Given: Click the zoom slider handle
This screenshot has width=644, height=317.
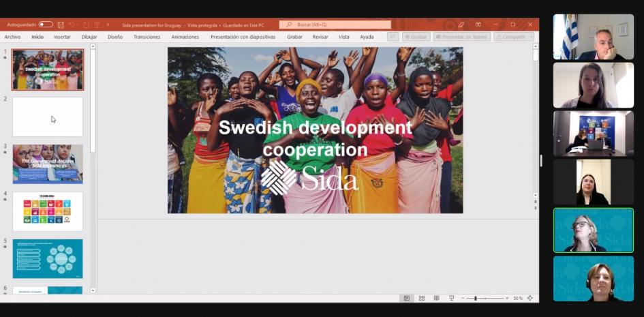Looking at the screenshot, I should click(x=475, y=298).
